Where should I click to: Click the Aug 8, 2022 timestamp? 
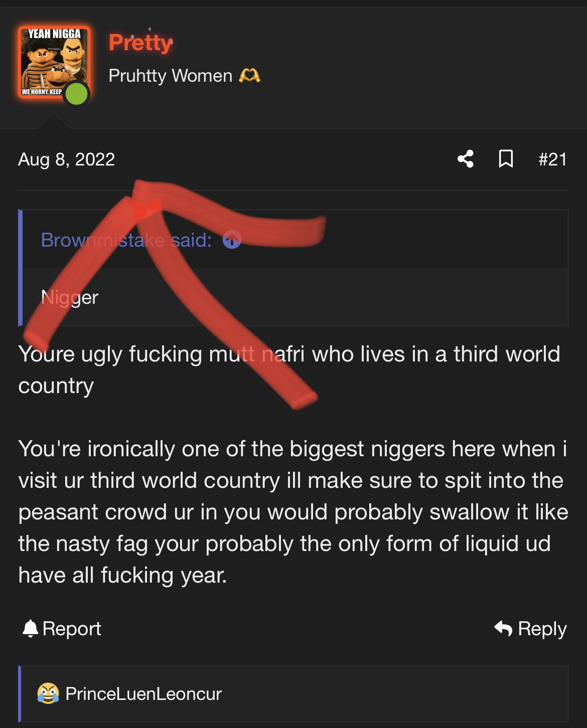pyautogui.click(x=67, y=159)
